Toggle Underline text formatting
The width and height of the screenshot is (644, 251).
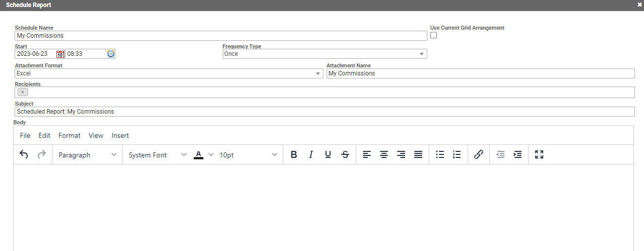point(328,155)
